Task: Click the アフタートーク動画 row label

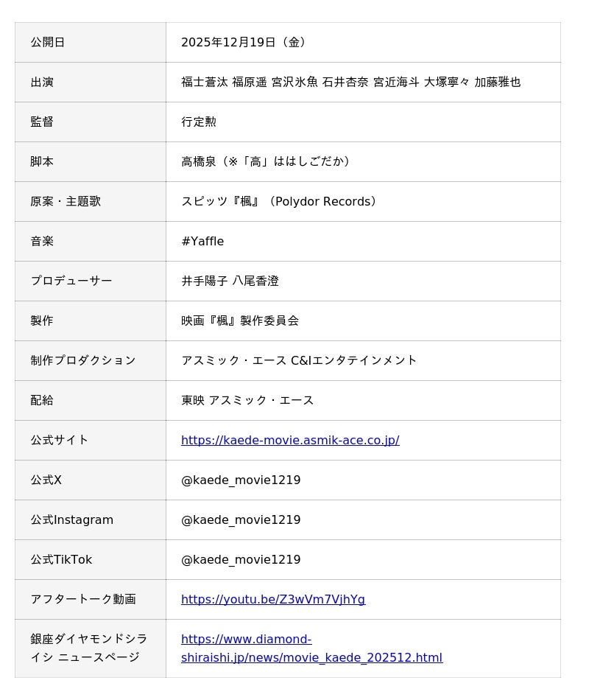Action: coord(83,600)
